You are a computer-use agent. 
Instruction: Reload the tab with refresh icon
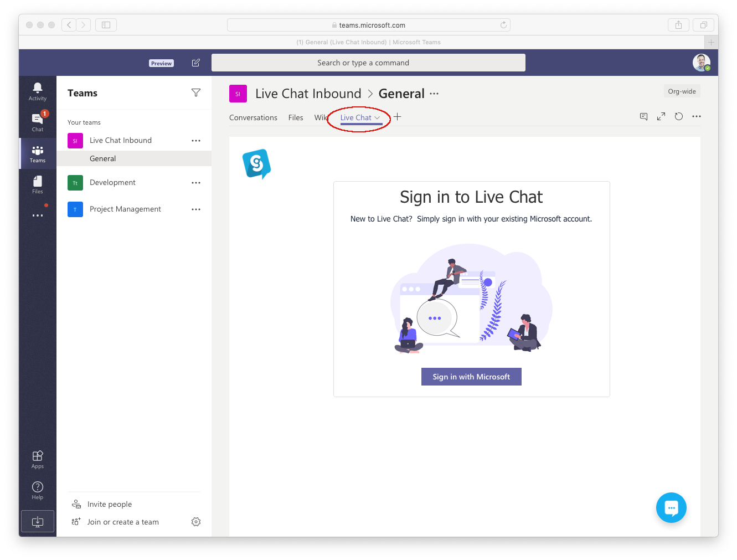click(x=679, y=116)
